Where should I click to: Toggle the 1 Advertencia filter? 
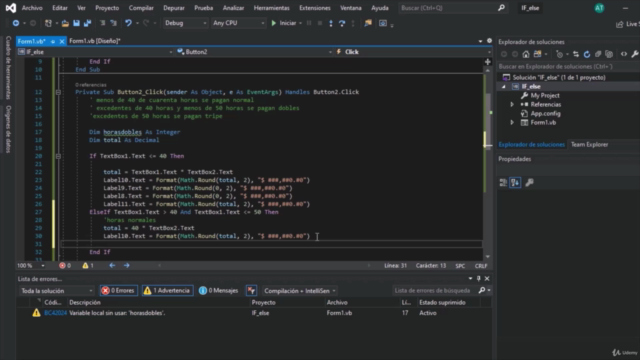[x=167, y=291]
